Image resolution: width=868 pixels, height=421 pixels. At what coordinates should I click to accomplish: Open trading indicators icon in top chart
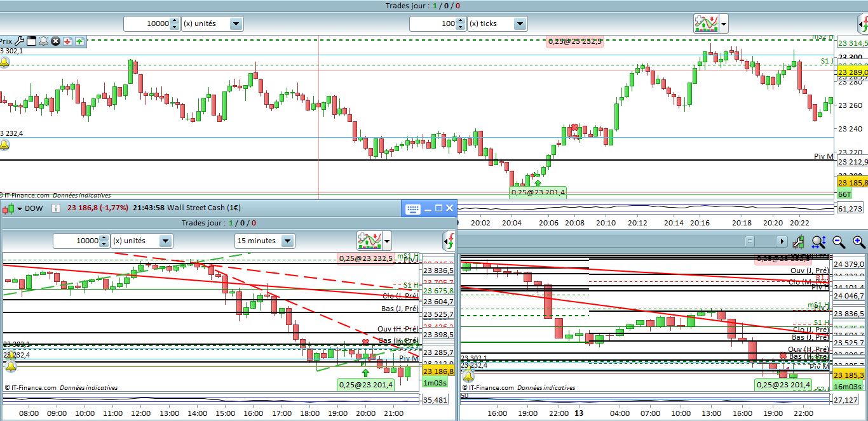[706, 23]
